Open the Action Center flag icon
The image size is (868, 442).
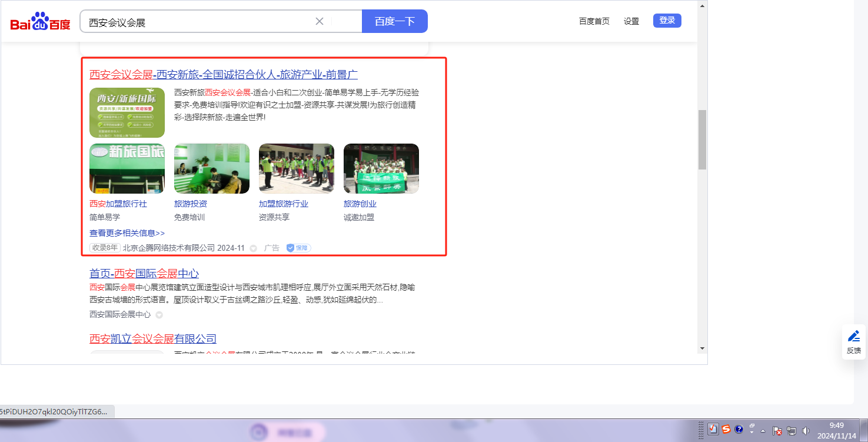click(777, 430)
